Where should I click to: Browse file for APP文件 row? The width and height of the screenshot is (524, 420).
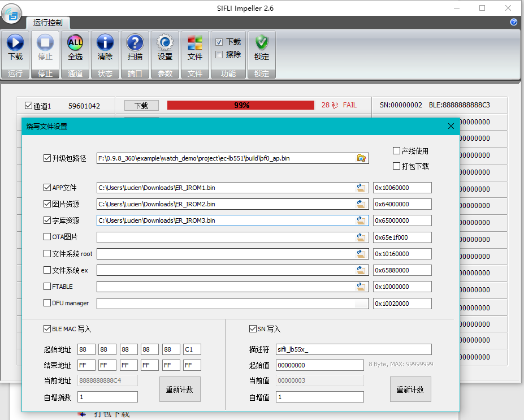(361, 188)
